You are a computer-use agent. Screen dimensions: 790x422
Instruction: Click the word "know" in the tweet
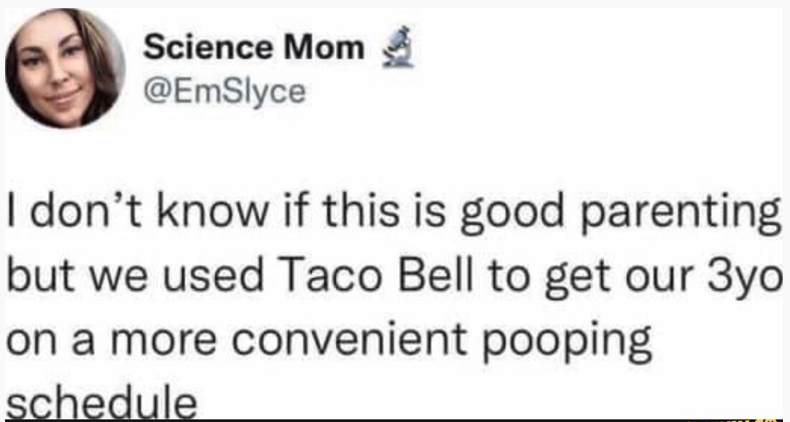coord(212,212)
